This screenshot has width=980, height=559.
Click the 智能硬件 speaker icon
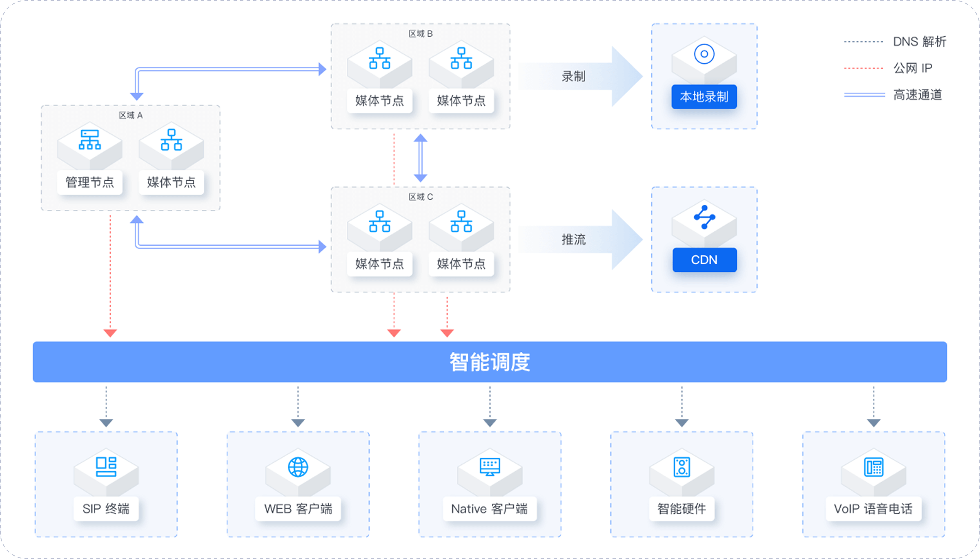(x=682, y=467)
